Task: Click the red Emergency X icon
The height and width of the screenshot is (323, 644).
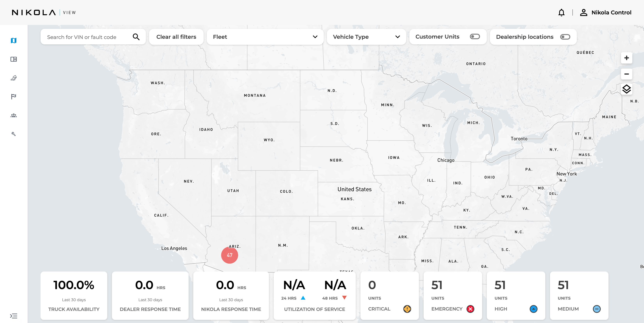Action: [470, 309]
